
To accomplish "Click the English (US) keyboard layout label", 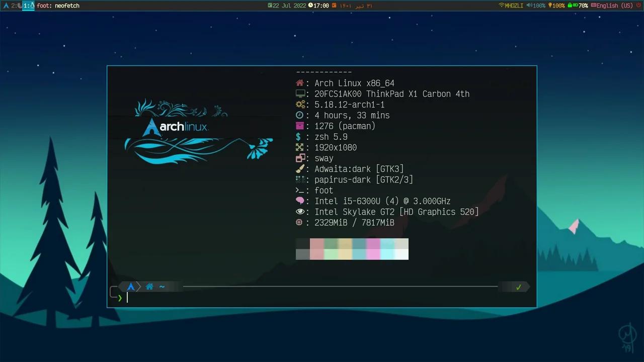I will click(612, 6).
